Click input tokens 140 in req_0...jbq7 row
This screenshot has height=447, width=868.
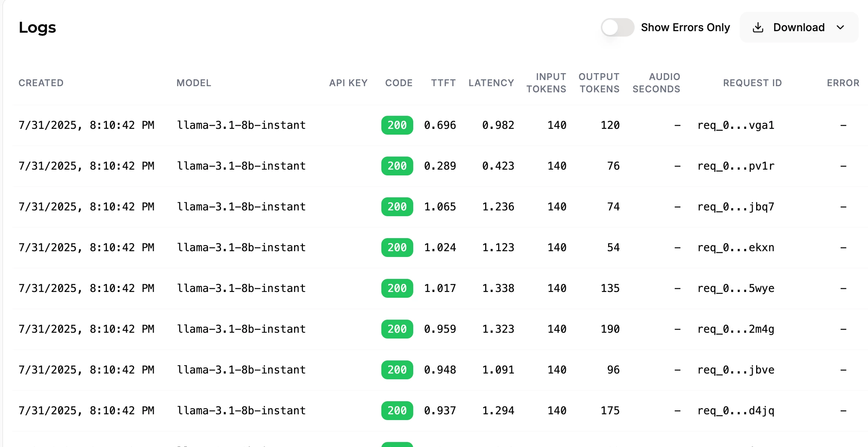(x=557, y=207)
